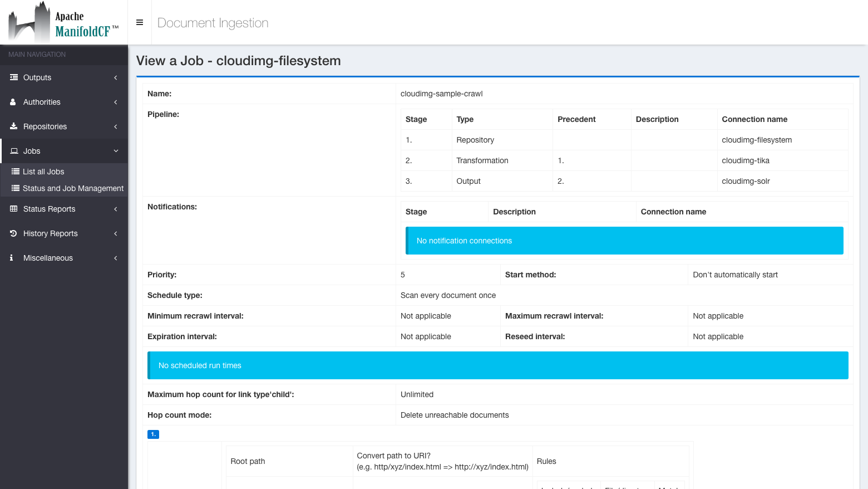The image size is (868, 489).
Task: Click the cloudimg-sample-crawl name value
Action: 441,94
